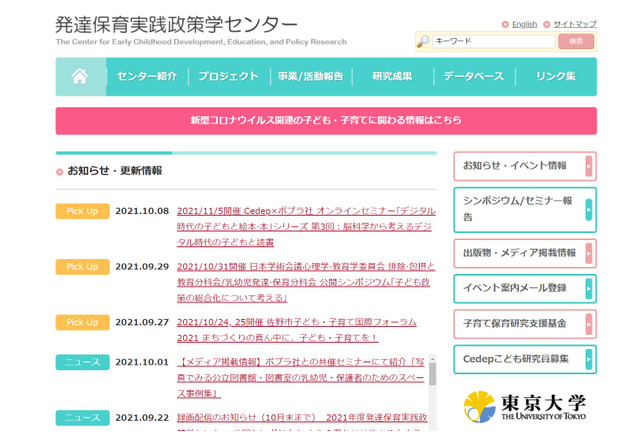Image resolution: width=640 pixels, height=437 pixels.
Task: Open the 研究成果 menu
Action: click(x=392, y=76)
